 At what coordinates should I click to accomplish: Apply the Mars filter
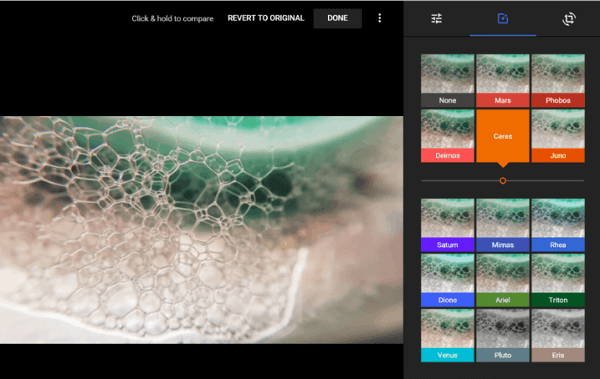point(503,80)
